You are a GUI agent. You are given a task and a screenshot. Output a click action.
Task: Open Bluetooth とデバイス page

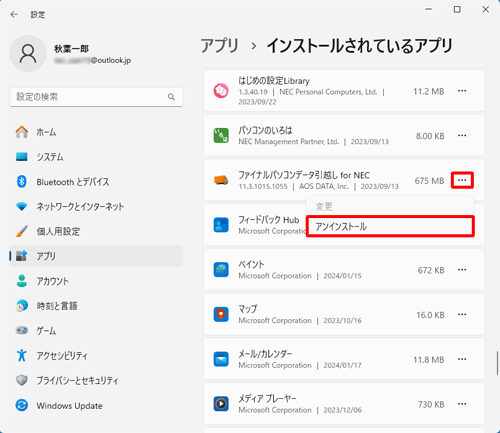click(x=96, y=182)
